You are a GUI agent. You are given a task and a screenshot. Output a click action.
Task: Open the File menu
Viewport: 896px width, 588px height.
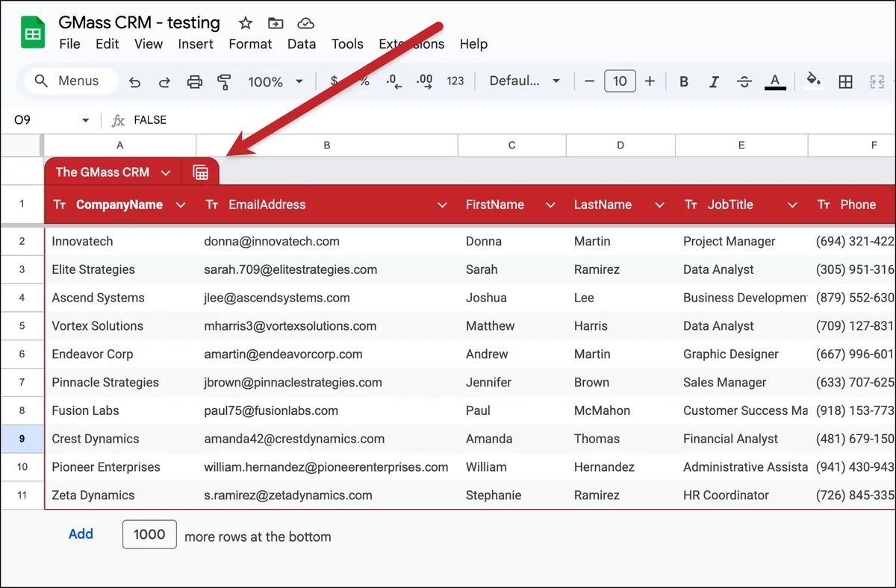(x=69, y=44)
